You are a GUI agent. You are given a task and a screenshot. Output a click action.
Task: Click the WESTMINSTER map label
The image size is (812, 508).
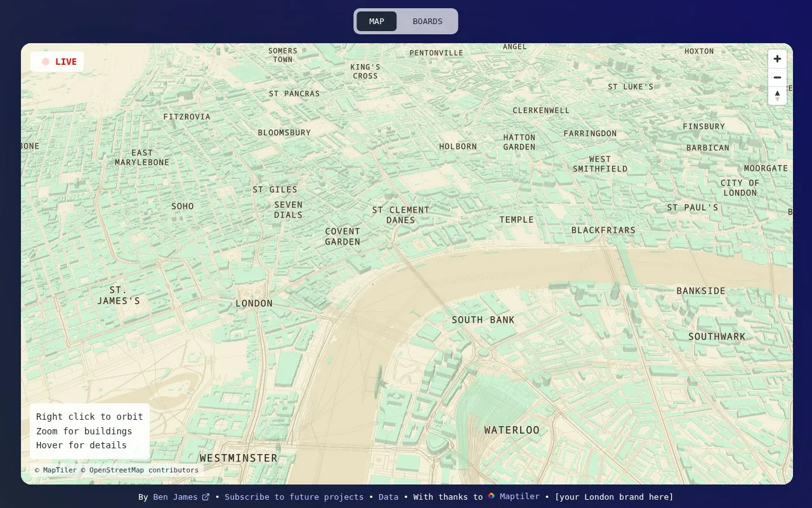pyautogui.click(x=239, y=458)
